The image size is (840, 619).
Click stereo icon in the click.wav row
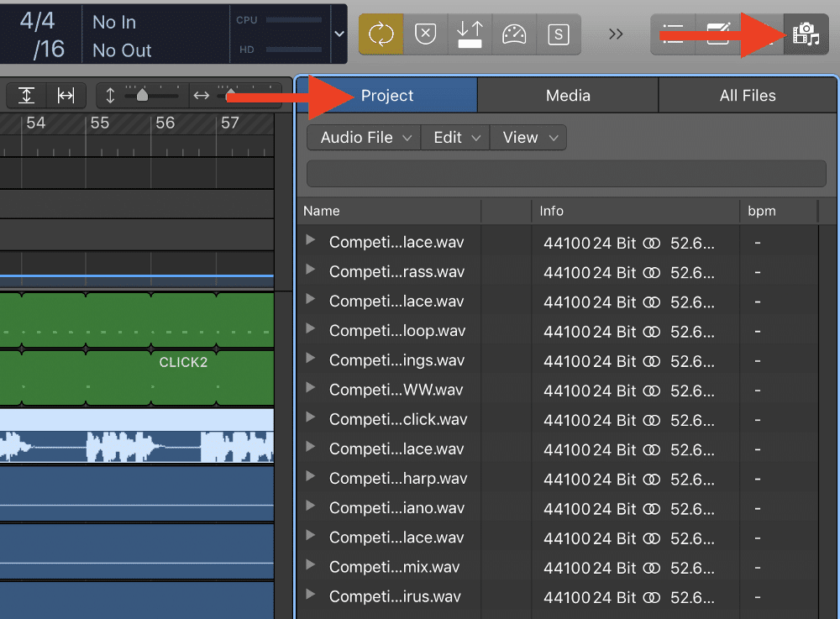click(652, 420)
